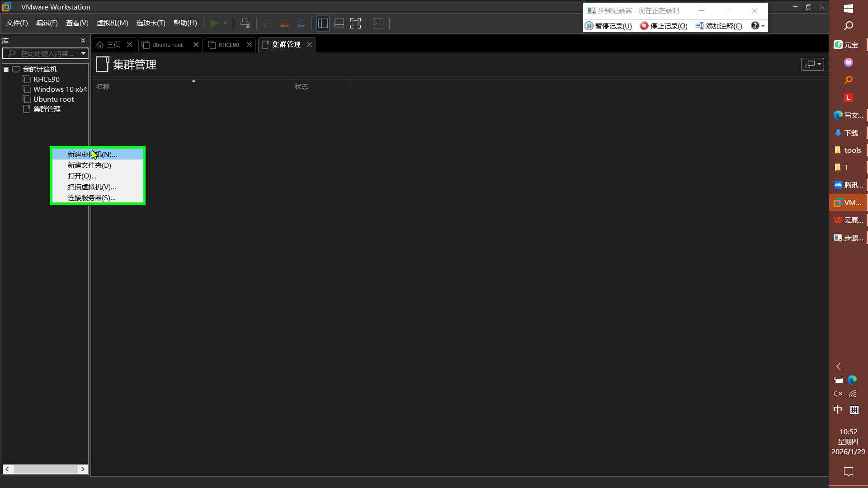Select 新建虚拟机(N) in the context menu
The height and width of the screenshot is (488, 868).
pos(92,154)
